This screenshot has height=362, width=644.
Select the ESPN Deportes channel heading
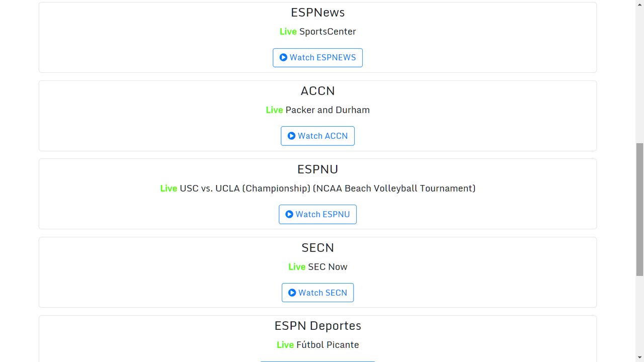[x=317, y=326]
